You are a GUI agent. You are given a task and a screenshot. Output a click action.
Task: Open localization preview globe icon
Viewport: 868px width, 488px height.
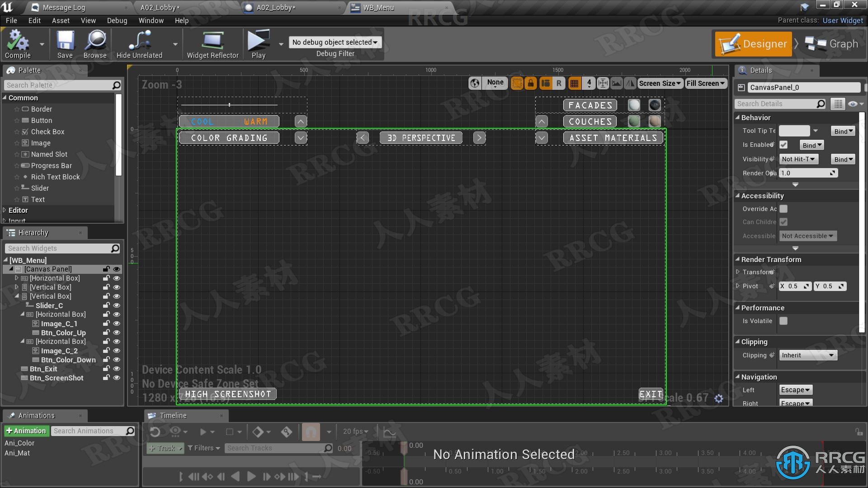pos(474,83)
